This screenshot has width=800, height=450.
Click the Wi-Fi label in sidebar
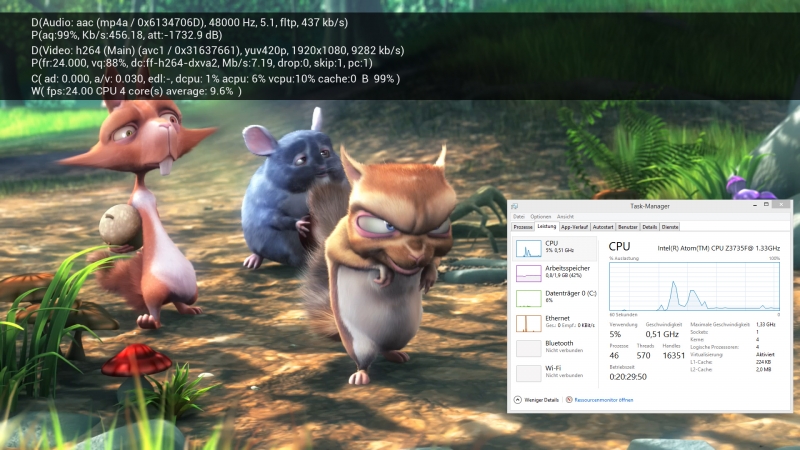[x=553, y=368]
